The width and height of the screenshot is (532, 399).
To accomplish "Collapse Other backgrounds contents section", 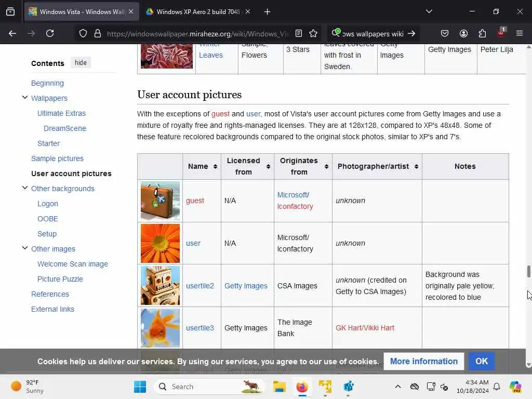I will [x=25, y=188].
